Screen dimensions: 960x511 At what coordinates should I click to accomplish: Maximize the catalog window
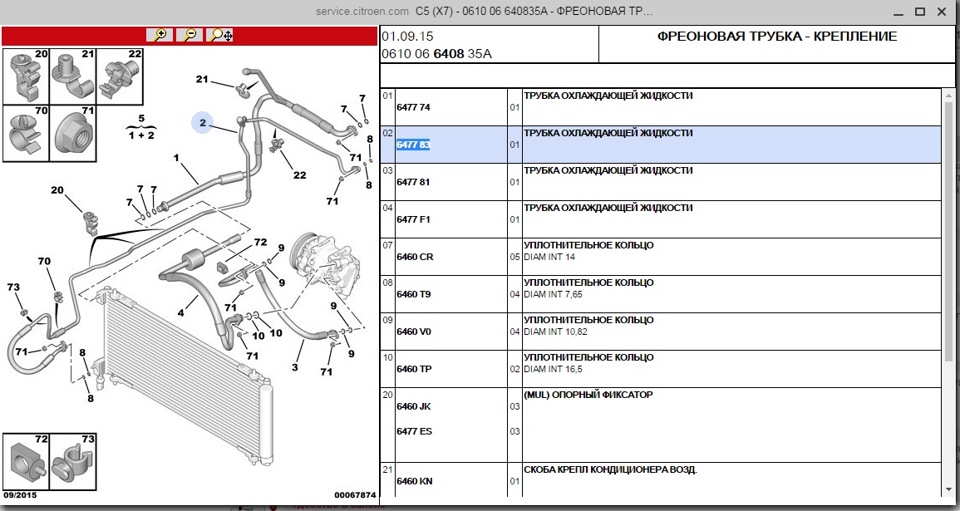tap(920, 11)
